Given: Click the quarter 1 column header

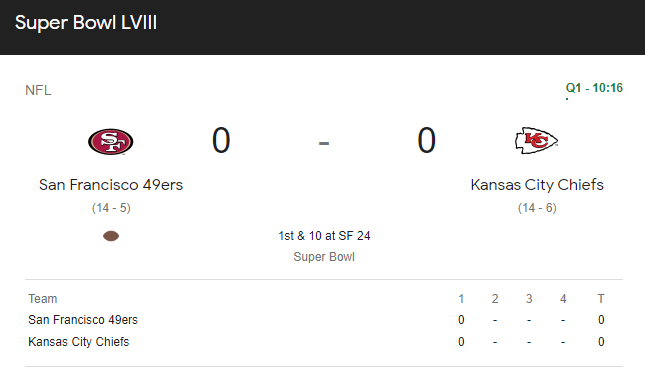Looking at the screenshot, I should coord(461,299).
